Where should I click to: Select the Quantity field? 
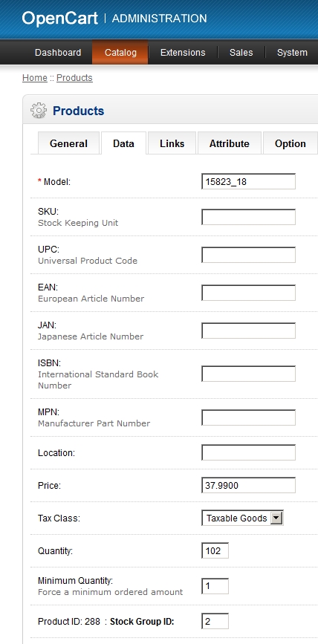[x=215, y=551]
